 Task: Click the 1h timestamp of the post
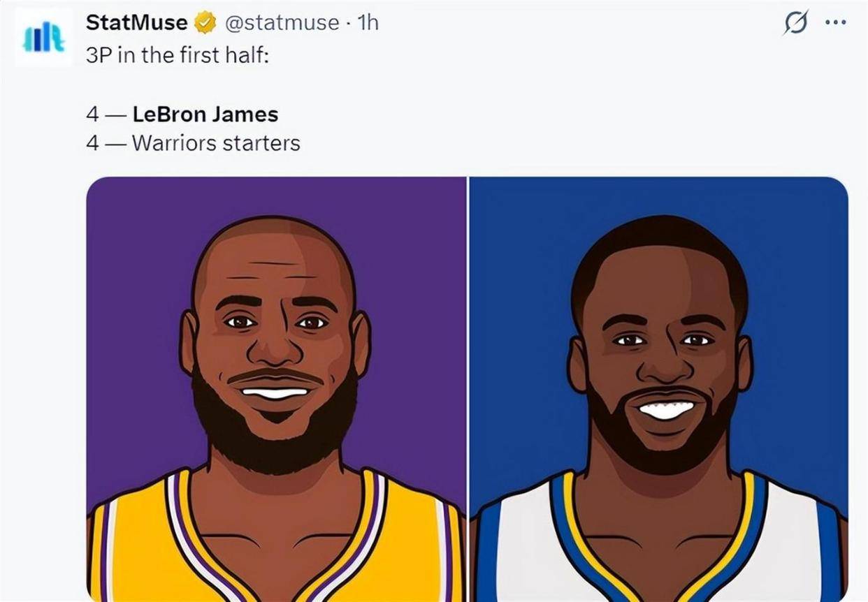[368, 23]
